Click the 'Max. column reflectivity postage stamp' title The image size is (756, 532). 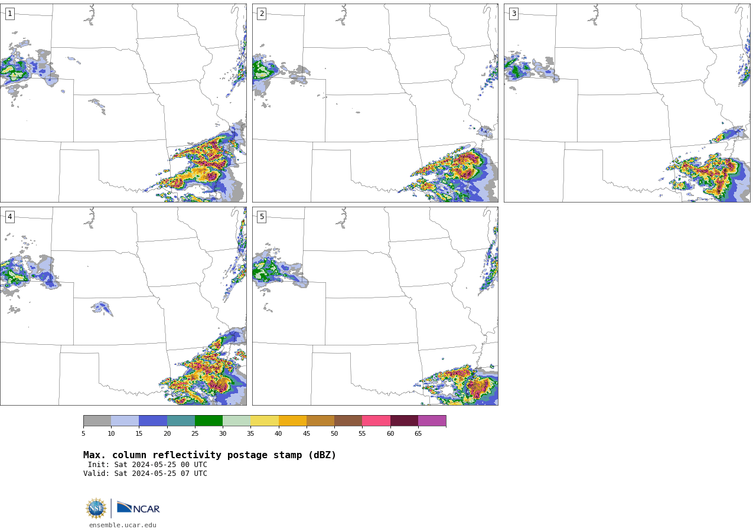(x=210, y=455)
